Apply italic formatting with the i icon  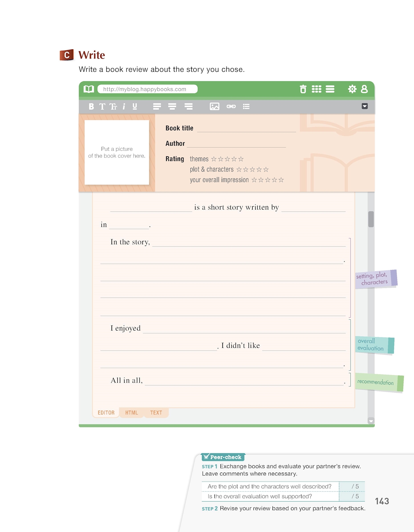124,107
